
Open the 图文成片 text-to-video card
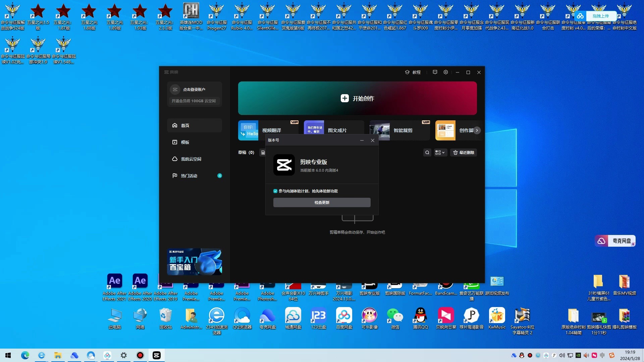(334, 130)
